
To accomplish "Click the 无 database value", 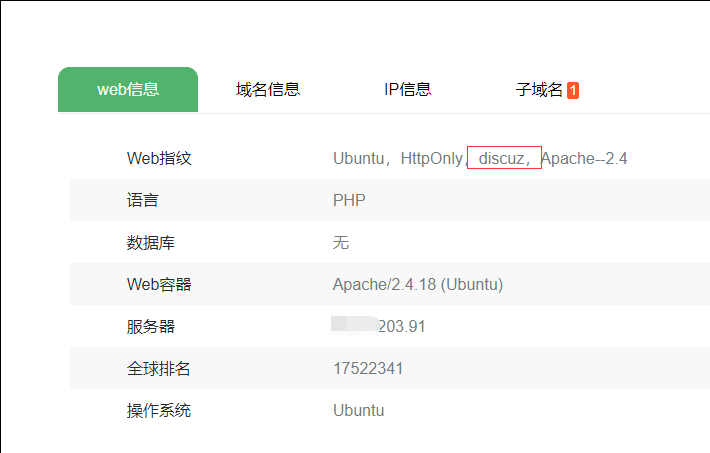I will [x=341, y=242].
